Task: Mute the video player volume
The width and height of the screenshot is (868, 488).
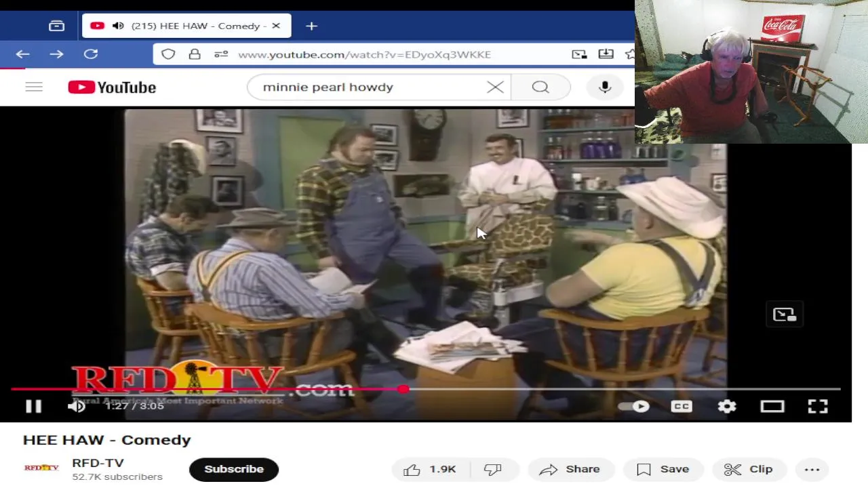Action: pyautogui.click(x=77, y=406)
